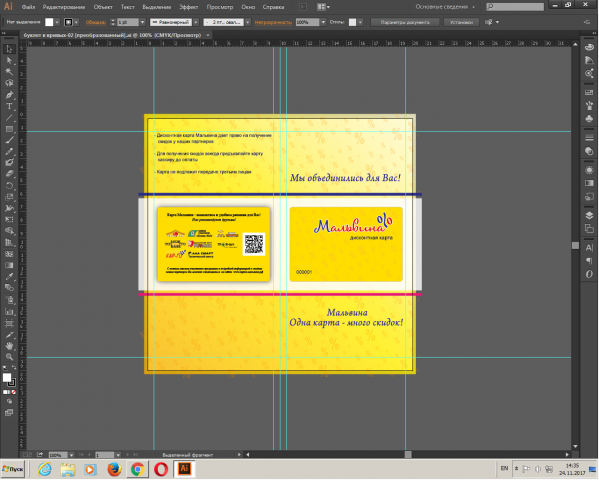The height and width of the screenshot is (480, 599).
Task: Activate the Type tool
Action: [x=9, y=106]
